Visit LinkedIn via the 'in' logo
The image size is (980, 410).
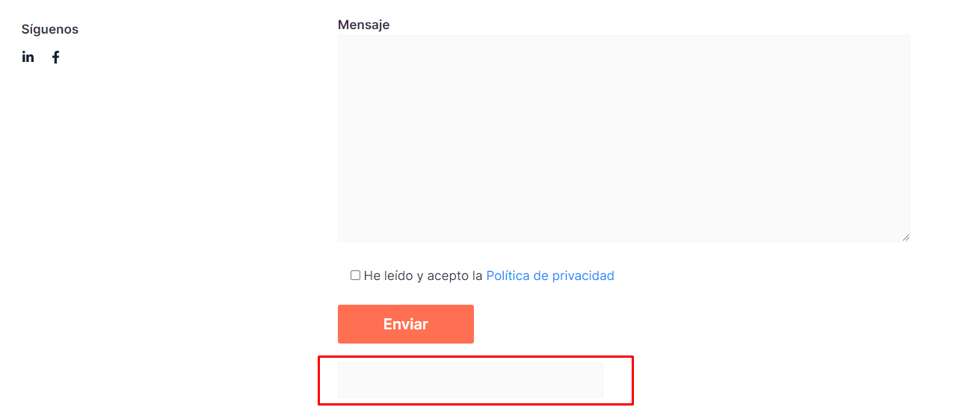pos(28,57)
